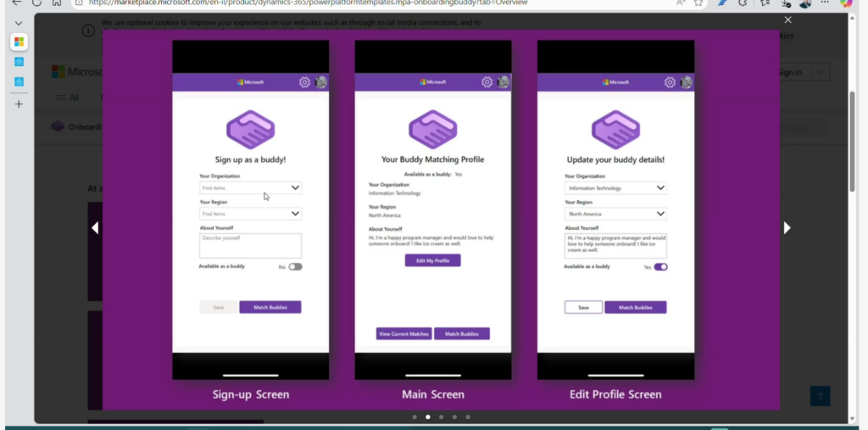The height and width of the screenshot is (430, 868).
Task: Click About Yourself text box on Edit Profile Screen
Action: point(615,245)
